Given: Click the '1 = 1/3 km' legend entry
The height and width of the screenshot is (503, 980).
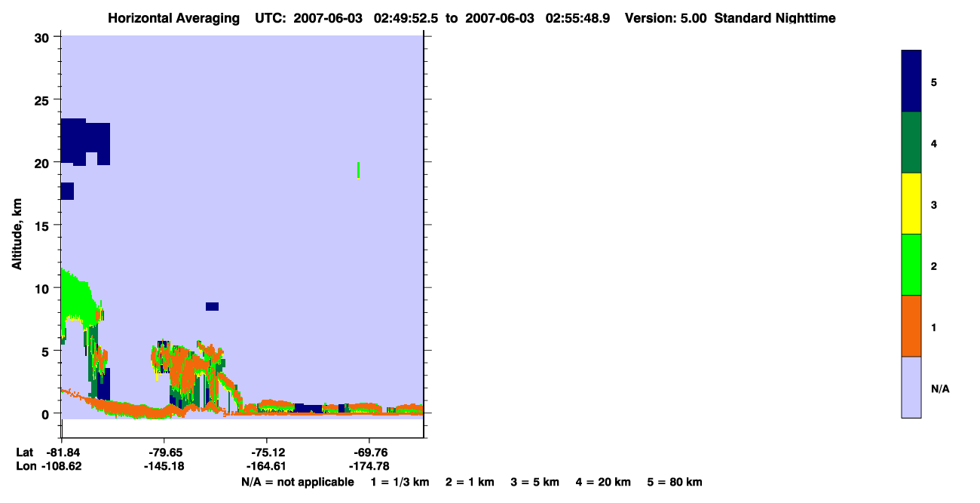Looking at the screenshot, I should pyautogui.click(x=401, y=482).
